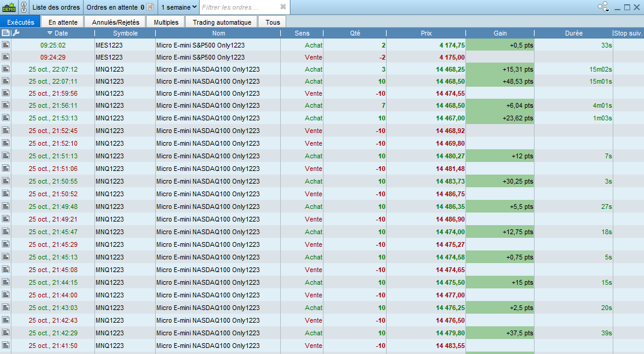644x354 pixels.
Task: Click the chain link icon
Action: 23,7
